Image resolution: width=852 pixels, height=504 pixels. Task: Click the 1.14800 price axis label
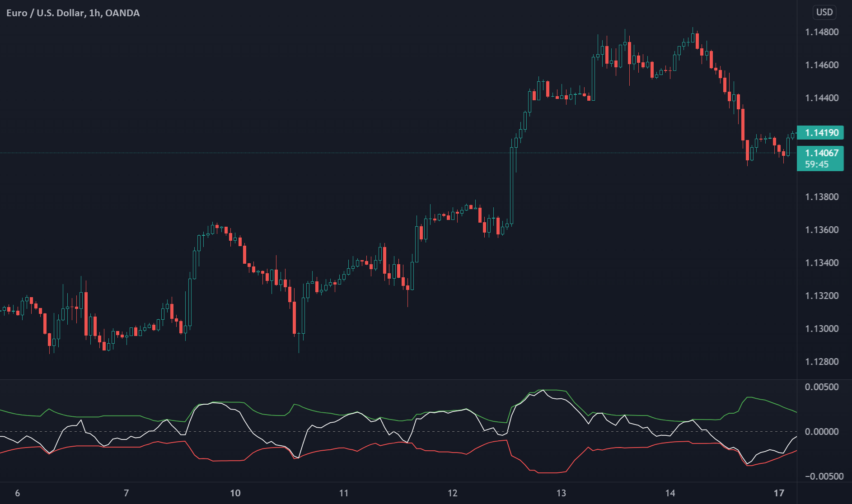point(822,32)
